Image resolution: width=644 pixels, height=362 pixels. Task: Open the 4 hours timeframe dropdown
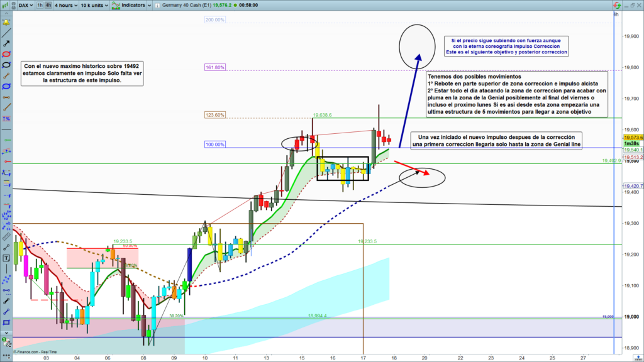(x=65, y=5)
